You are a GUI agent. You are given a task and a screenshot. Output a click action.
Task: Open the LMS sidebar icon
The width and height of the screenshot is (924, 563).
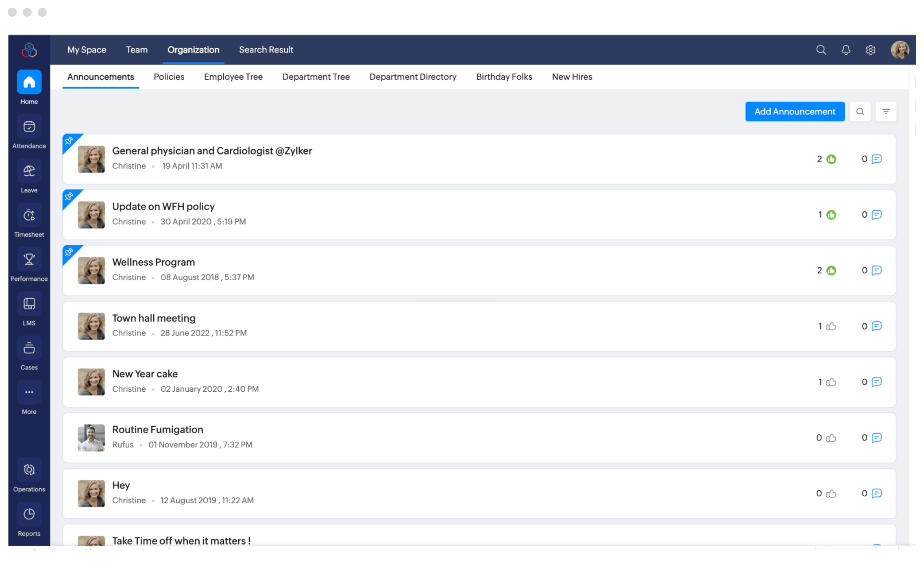pos(29,304)
